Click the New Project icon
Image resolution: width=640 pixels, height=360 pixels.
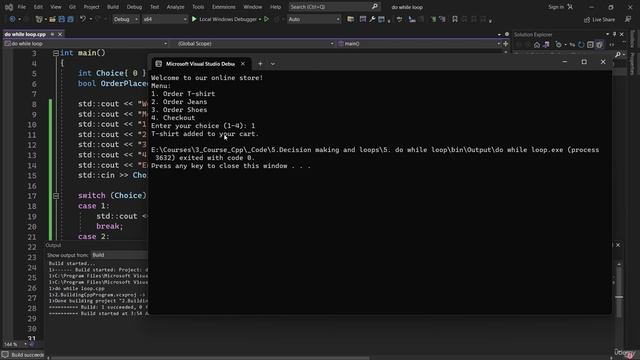[x=39, y=19]
